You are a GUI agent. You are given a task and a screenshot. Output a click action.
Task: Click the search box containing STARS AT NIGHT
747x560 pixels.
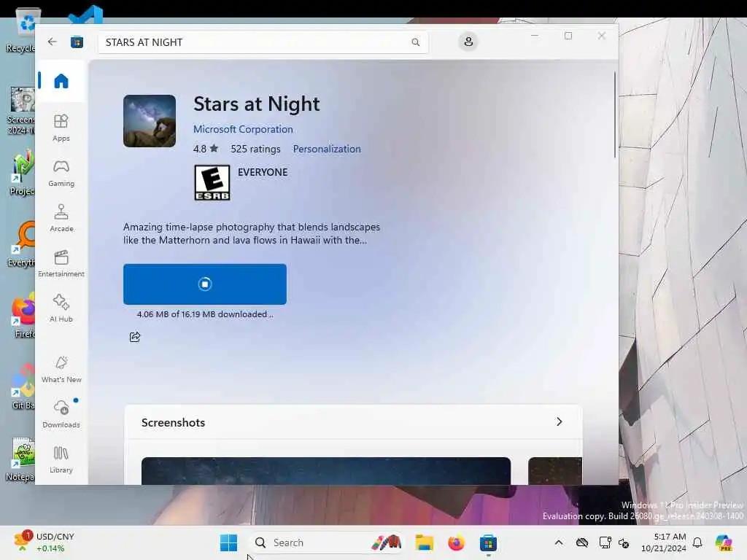pos(263,42)
